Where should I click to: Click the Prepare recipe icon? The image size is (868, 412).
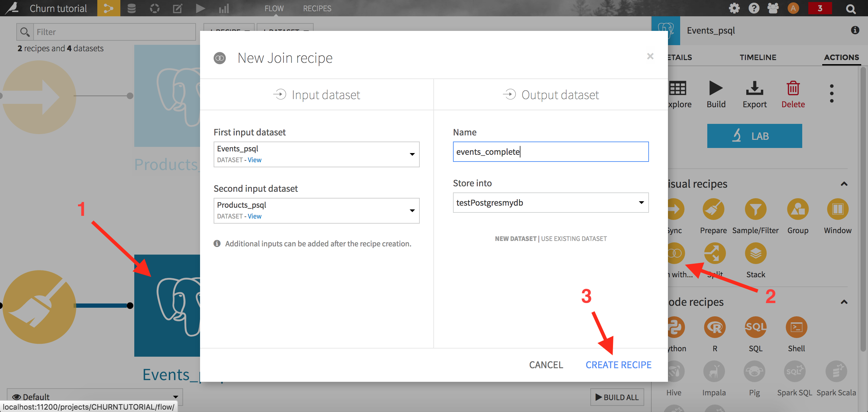point(713,209)
